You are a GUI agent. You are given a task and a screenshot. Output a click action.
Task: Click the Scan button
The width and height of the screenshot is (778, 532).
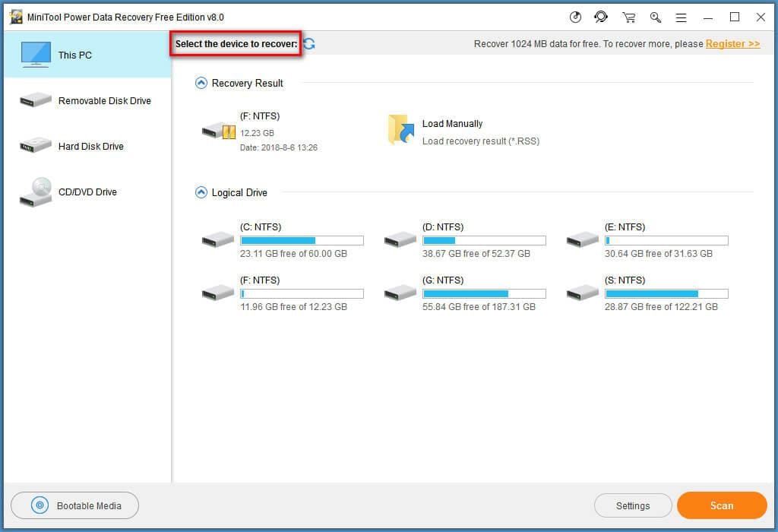pyautogui.click(x=722, y=505)
